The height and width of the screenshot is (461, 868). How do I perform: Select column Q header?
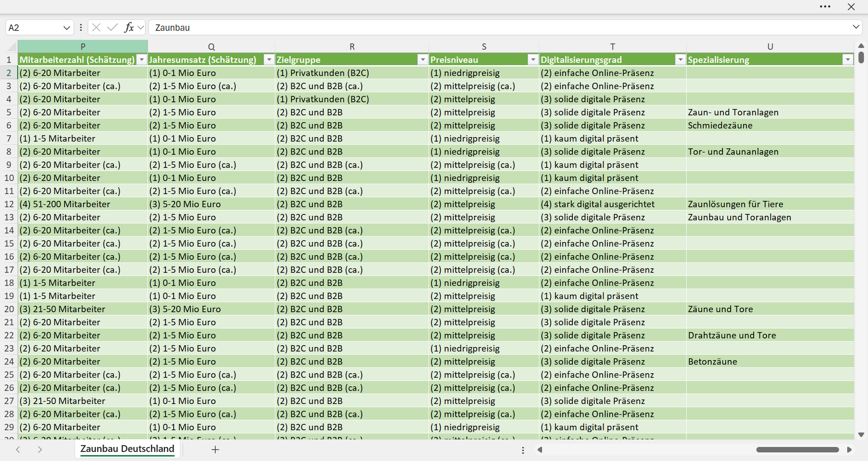pos(211,46)
